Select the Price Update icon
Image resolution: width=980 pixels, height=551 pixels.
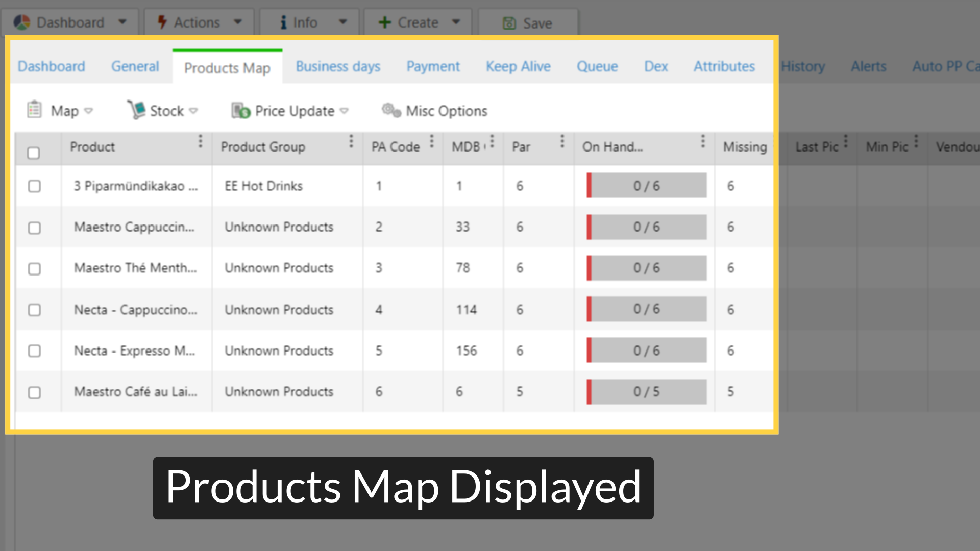pyautogui.click(x=239, y=110)
